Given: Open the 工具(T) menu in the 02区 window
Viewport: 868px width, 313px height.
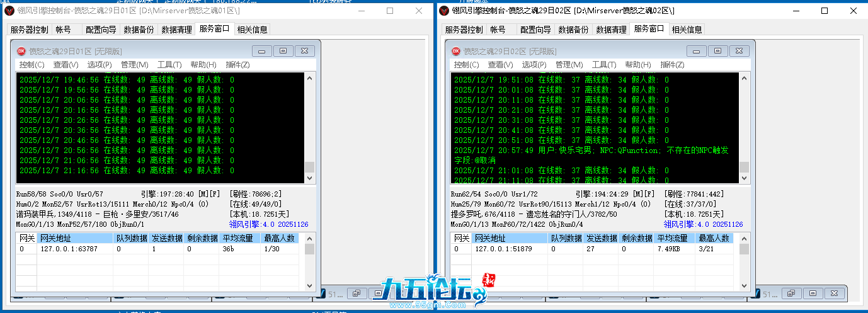Looking at the screenshot, I should [x=603, y=65].
